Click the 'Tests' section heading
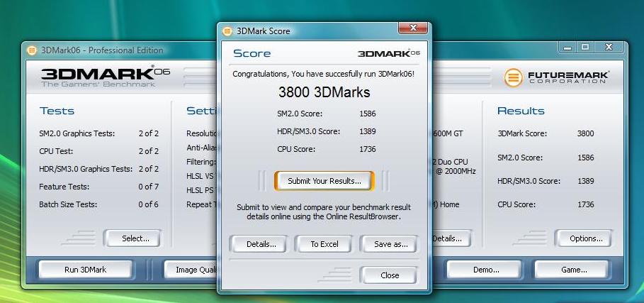Screen dimensions: 644x303 coord(57,111)
